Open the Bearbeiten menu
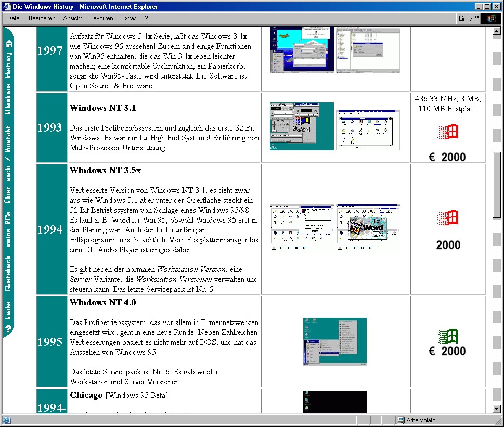 pyautogui.click(x=42, y=18)
